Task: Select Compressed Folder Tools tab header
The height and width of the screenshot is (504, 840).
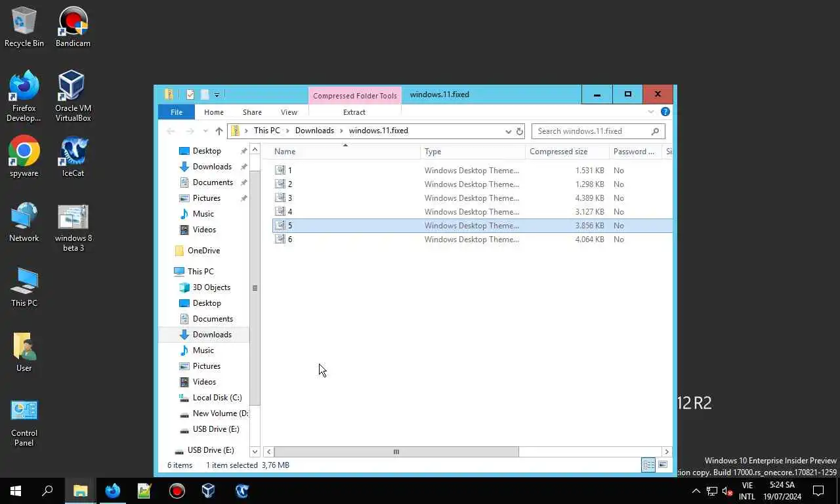Action: 355,96
